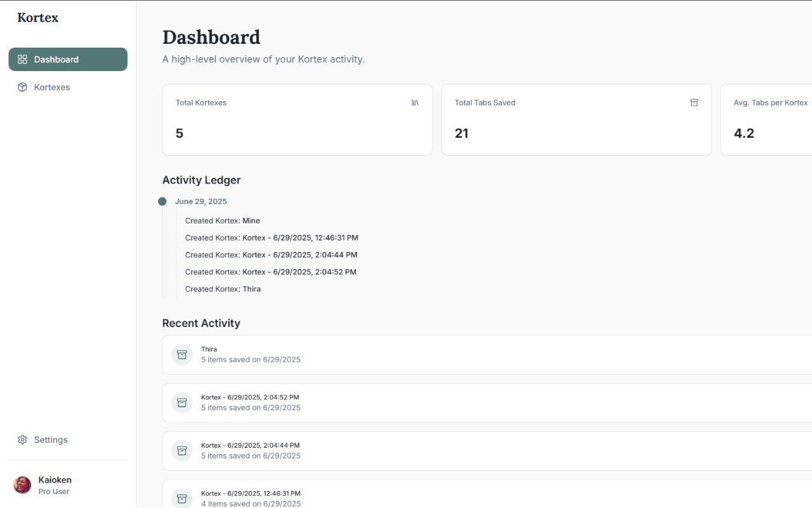Click the Settings gear icon
This screenshot has height=508, width=812.
tap(22, 439)
